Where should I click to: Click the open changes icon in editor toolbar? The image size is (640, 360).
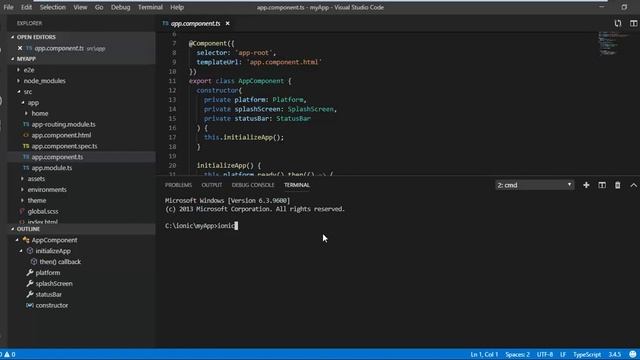pos(618,24)
